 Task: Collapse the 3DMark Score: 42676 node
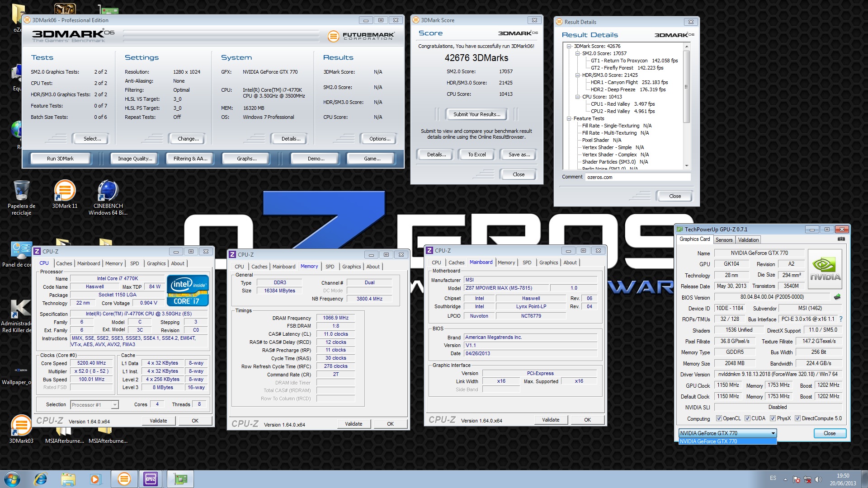pos(570,46)
